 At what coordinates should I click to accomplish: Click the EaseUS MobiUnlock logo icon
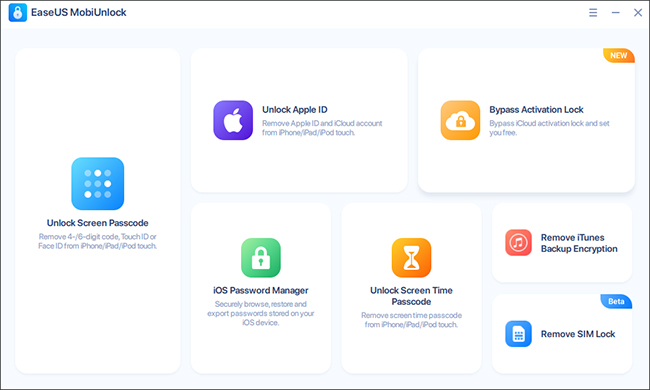tap(17, 12)
